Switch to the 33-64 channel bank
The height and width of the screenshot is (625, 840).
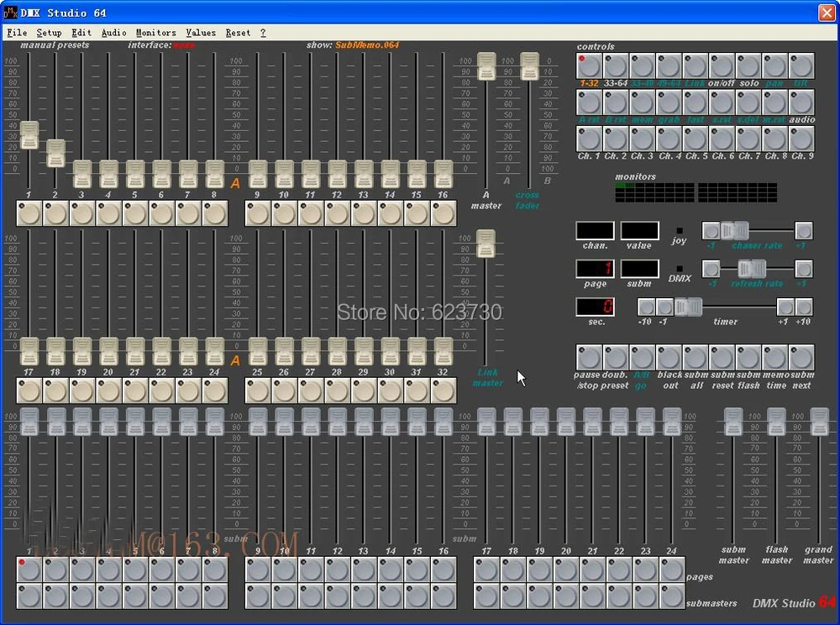tap(616, 66)
